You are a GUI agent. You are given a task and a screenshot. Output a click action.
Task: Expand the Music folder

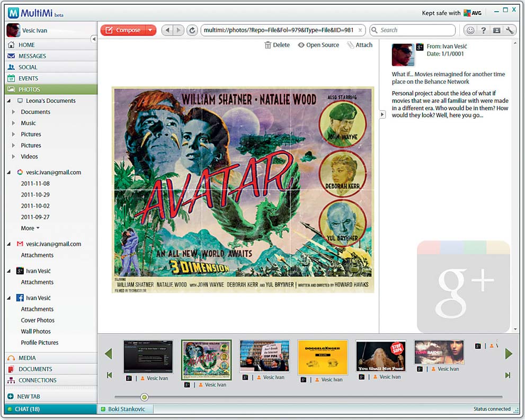(13, 123)
